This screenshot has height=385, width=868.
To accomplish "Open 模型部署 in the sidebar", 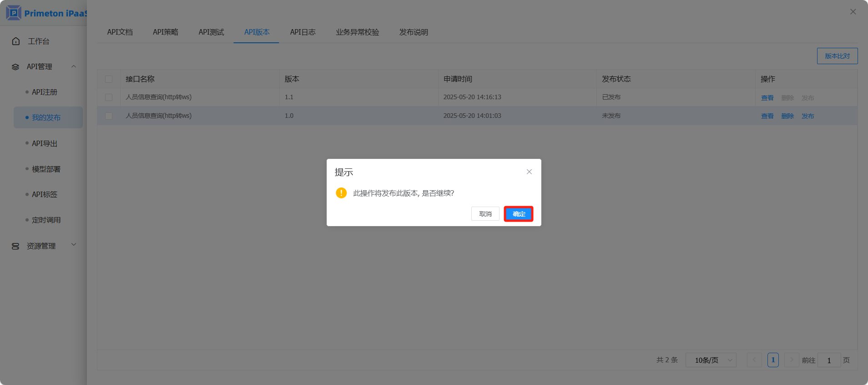I will pyautogui.click(x=46, y=169).
